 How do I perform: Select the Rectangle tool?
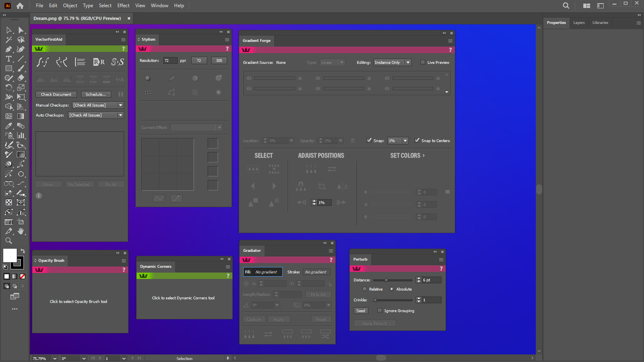click(9, 69)
